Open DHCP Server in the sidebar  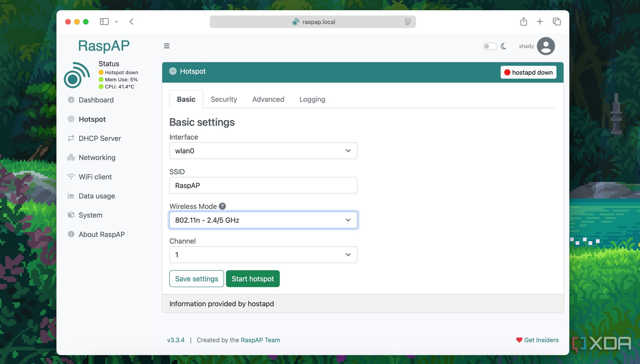point(100,138)
